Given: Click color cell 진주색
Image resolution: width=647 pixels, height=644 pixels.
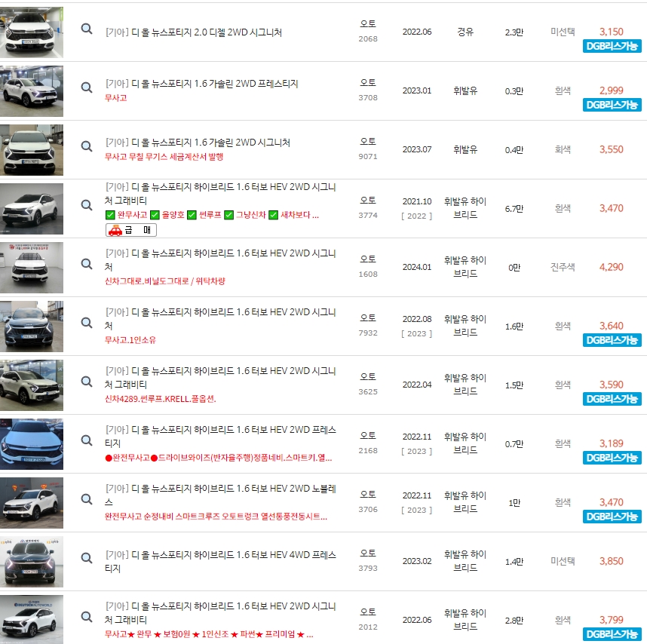Looking at the screenshot, I should 563,267.
